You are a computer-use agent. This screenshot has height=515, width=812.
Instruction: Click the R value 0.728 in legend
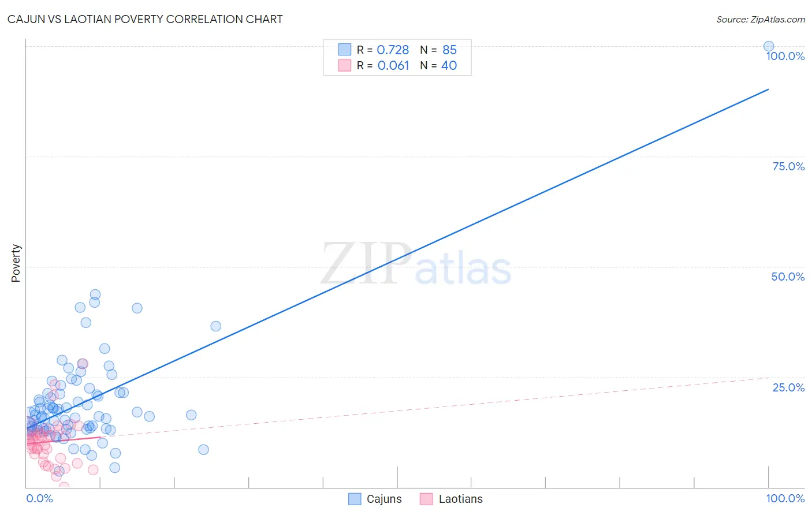(393, 50)
